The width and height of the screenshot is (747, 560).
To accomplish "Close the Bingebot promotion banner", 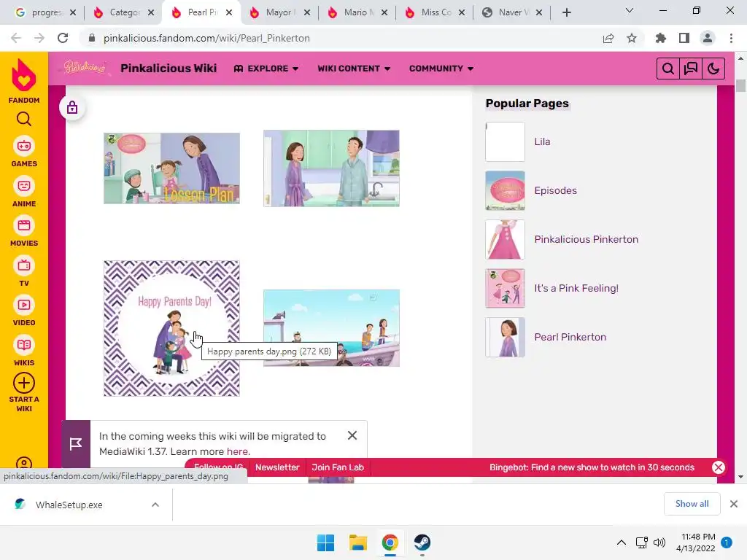I will [719, 467].
